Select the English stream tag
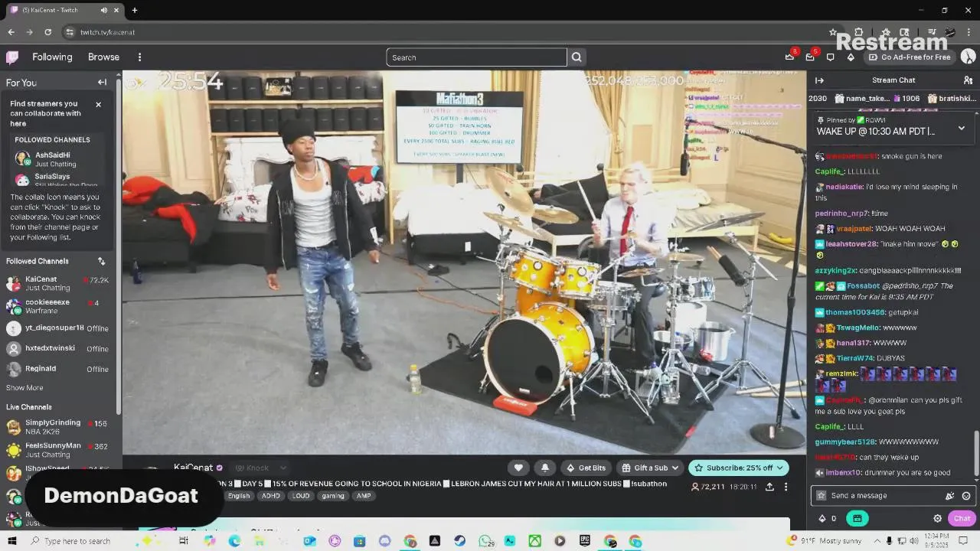980x551 pixels. pos(239,496)
